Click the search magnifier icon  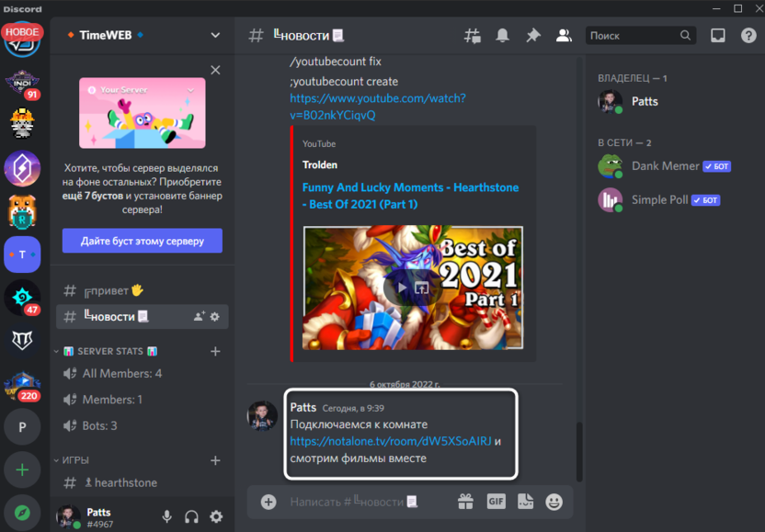[685, 36]
